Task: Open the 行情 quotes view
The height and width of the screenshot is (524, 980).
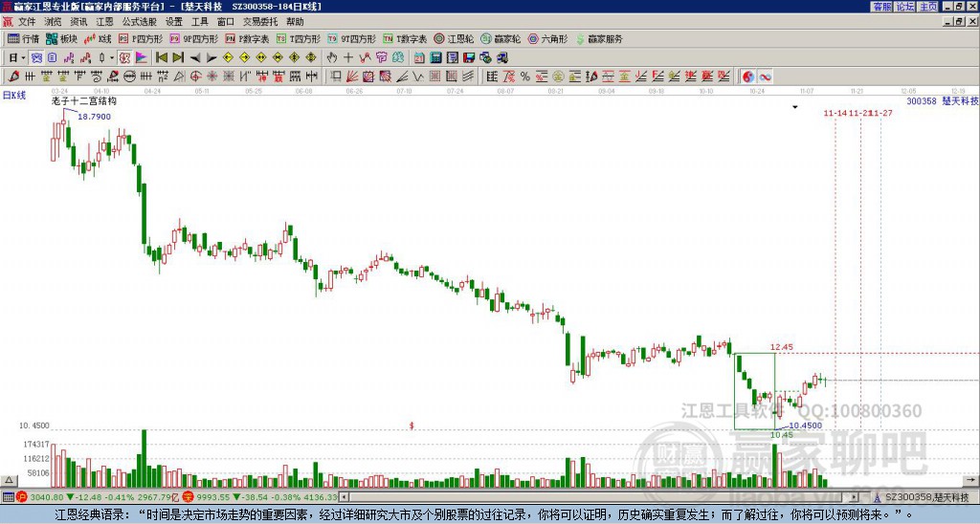Action: [23, 38]
